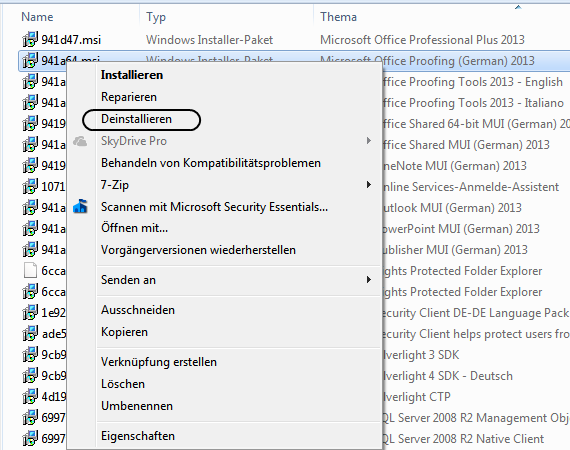570x450 pixels.
Task: Select the blank 6cca file icon
Action: pos(30,270)
